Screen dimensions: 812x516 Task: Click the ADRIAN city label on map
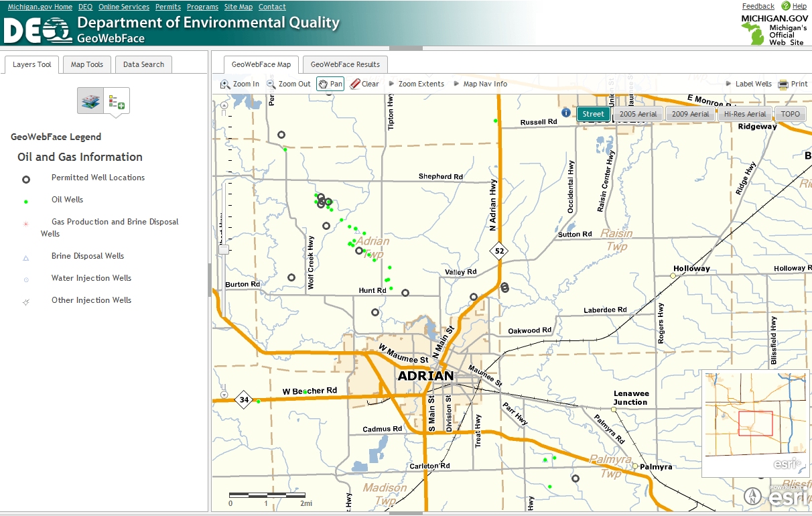tap(426, 376)
